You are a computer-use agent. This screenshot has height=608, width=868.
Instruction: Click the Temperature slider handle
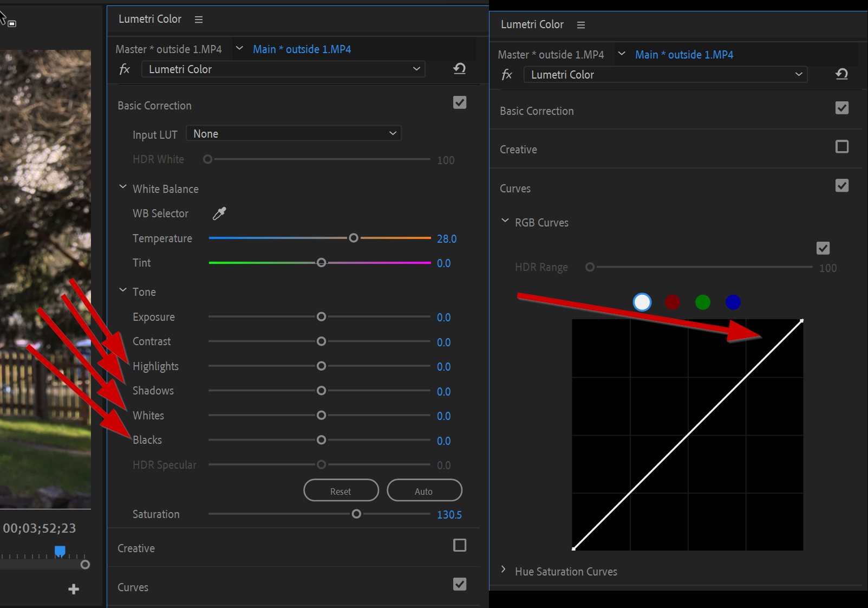[353, 238]
